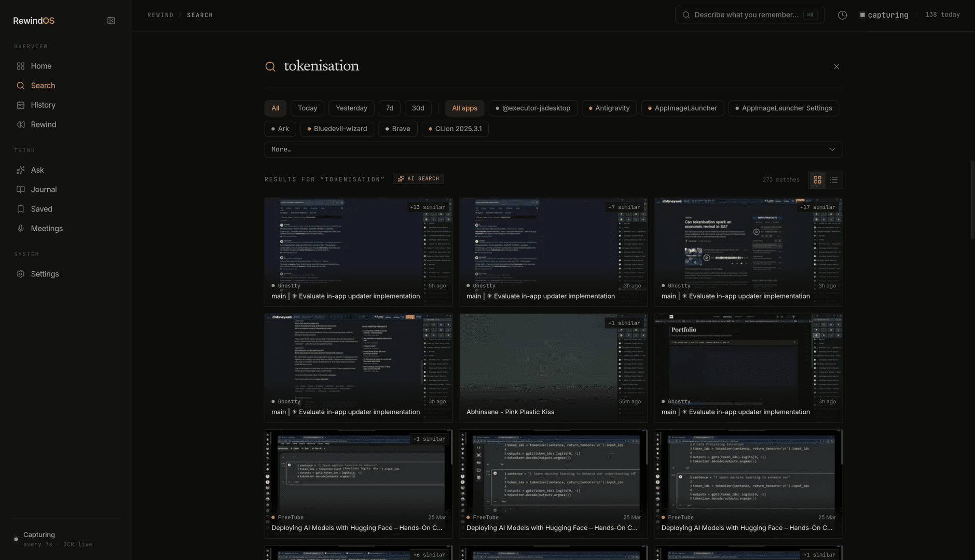Viewport: 975px width, 560px height.
Task: Toggle the Brave app filter
Action: (398, 129)
